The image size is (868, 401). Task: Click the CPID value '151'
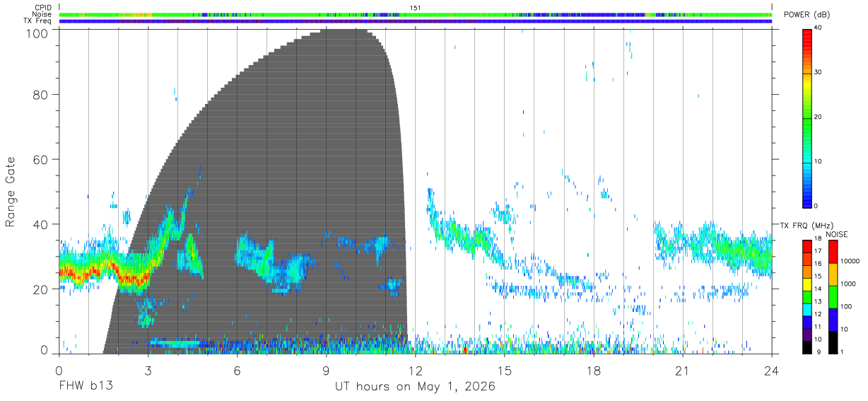[x=416, y=8]
